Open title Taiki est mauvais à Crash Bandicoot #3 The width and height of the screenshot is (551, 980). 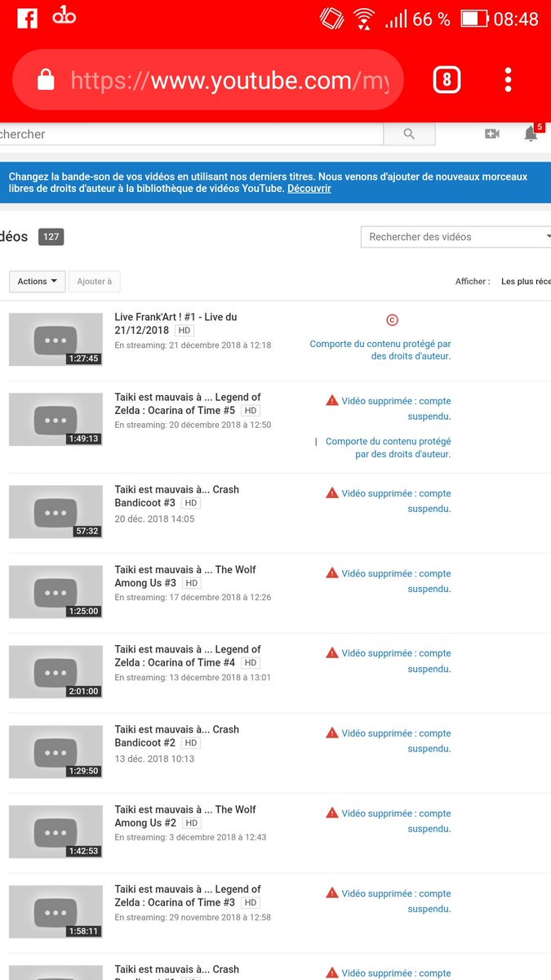click(x=176, y=496)
